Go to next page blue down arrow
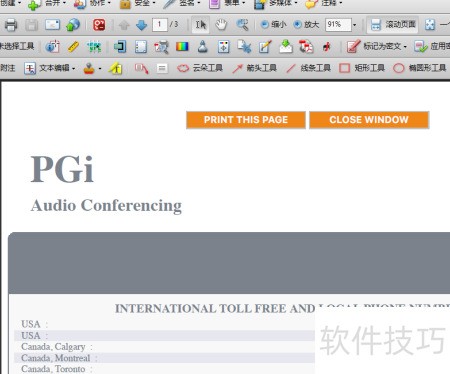 coord(141,25)
